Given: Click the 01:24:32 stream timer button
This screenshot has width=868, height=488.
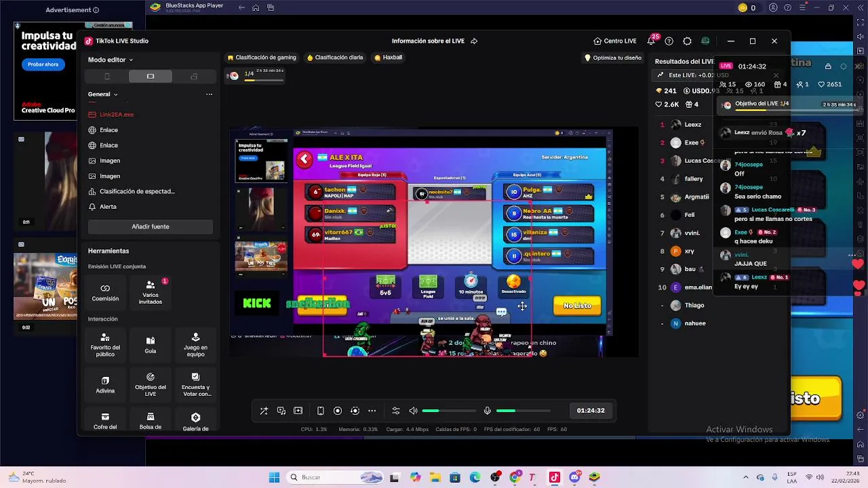Looking at the screenshot, I should coord(591,411).
